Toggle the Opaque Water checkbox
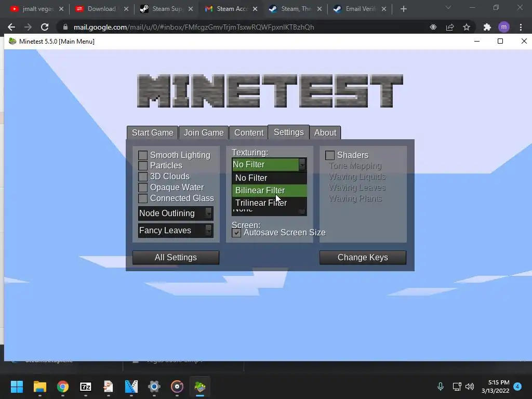 [143, 187]
